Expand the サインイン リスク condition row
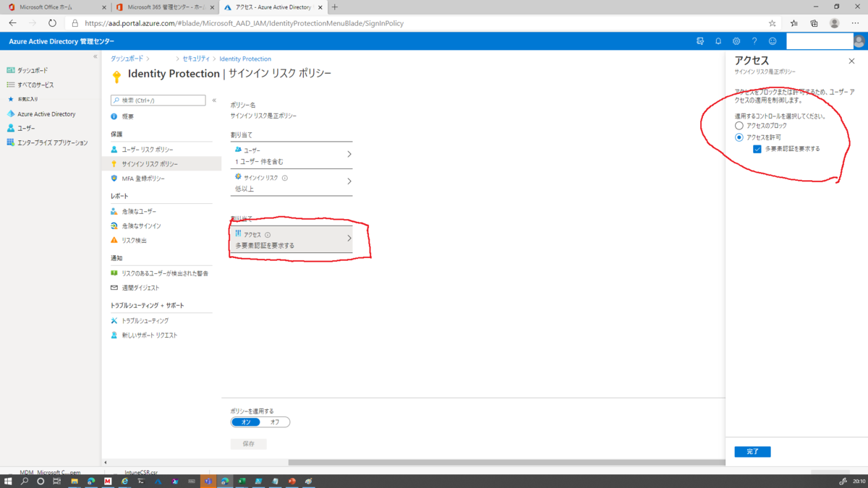The height and width of the screenshot is (488, 868). coord(292,182)
